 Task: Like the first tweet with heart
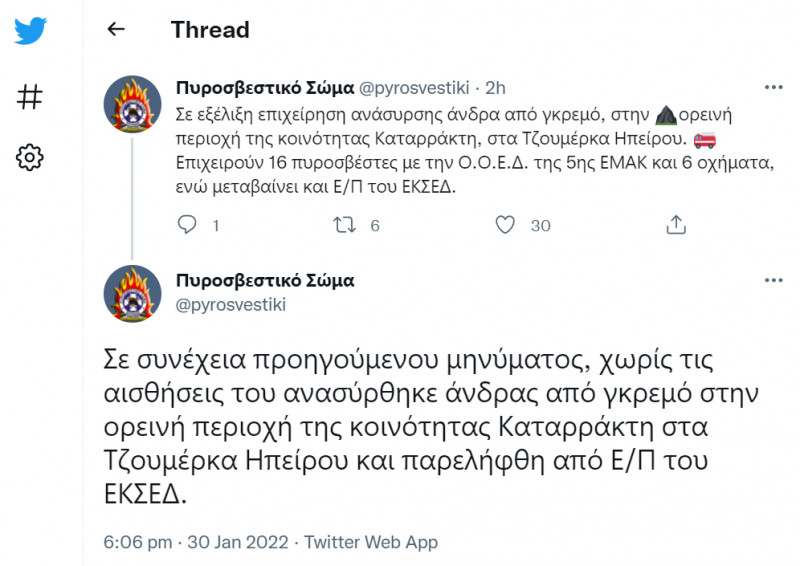tap(506, 225)
